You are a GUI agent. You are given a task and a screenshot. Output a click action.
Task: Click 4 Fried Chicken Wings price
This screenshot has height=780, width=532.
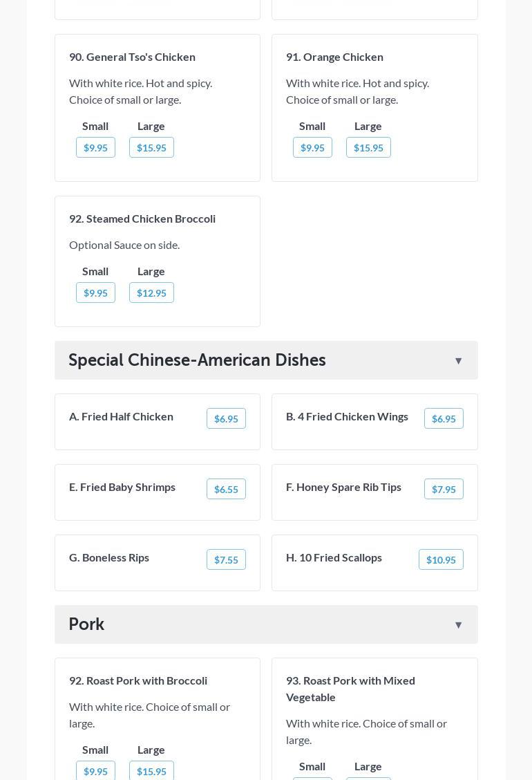(444, 418)
